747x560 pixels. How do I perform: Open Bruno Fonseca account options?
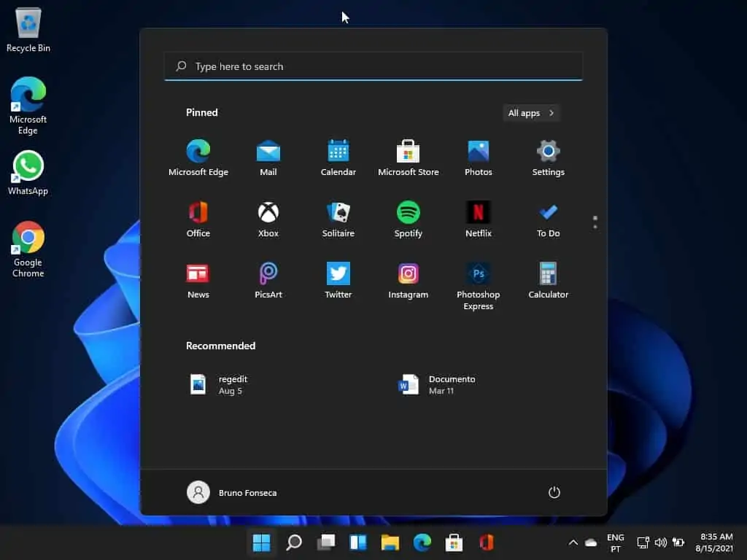[x=232, y=492]
